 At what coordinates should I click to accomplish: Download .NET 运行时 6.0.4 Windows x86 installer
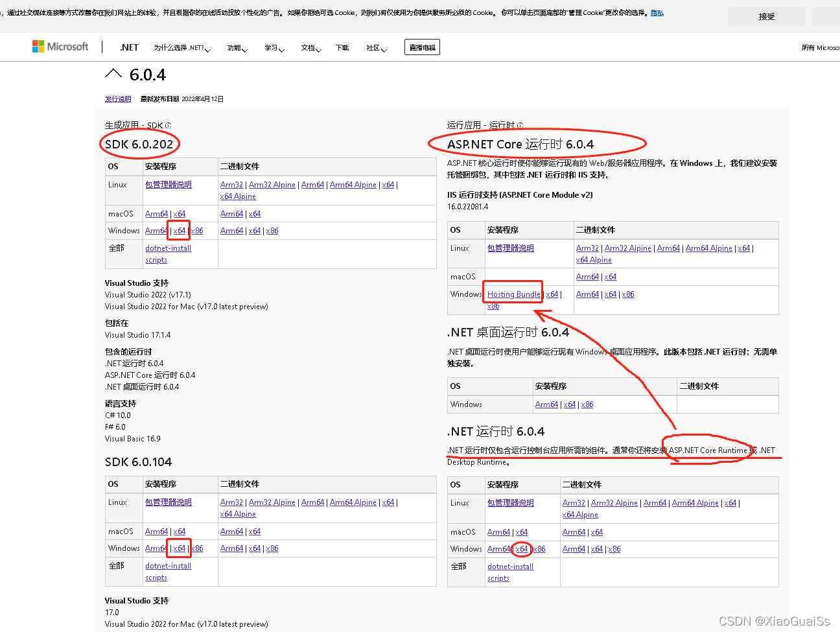[539, 549]
